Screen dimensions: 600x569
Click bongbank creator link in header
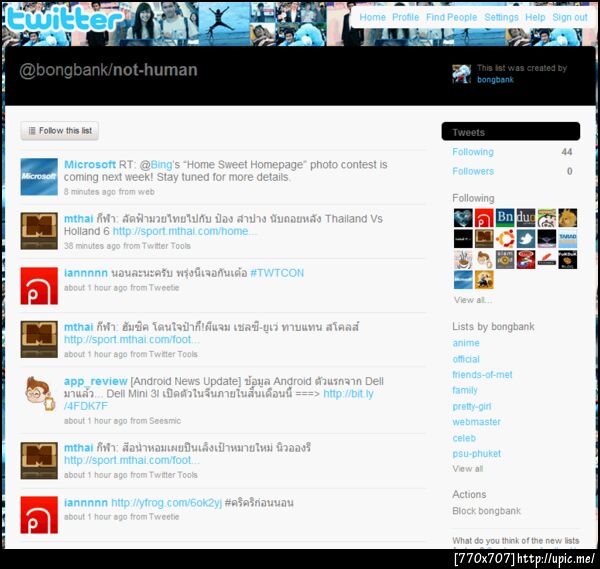pyautogui.click(x=495, y=80)
